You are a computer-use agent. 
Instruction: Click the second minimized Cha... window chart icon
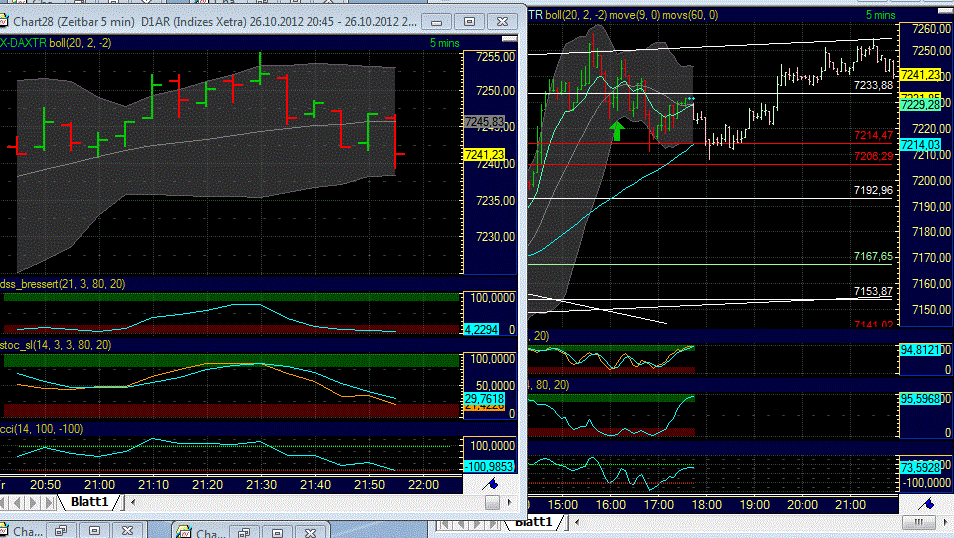coord(184,533)
